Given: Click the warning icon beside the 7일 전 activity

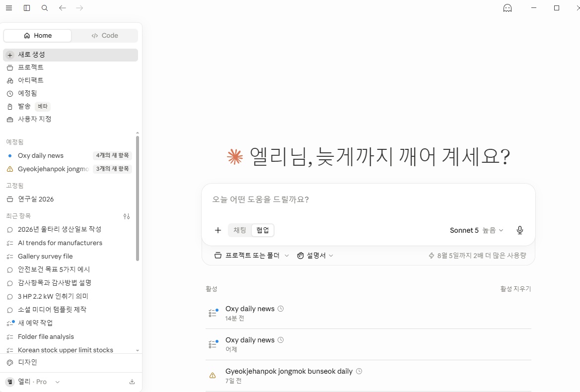Looking at the screenshot, I should tap(213, 375).
